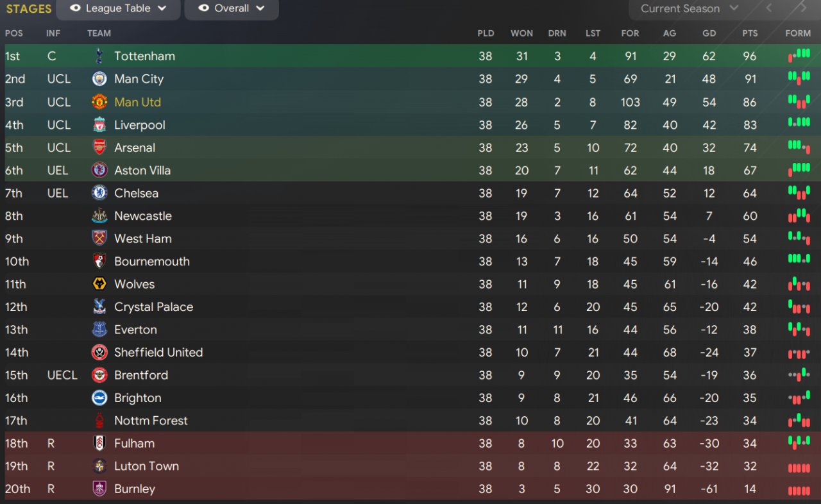The image size is (821, 504).
Task: Click the Man City club crest
Action: click(99, 79)
